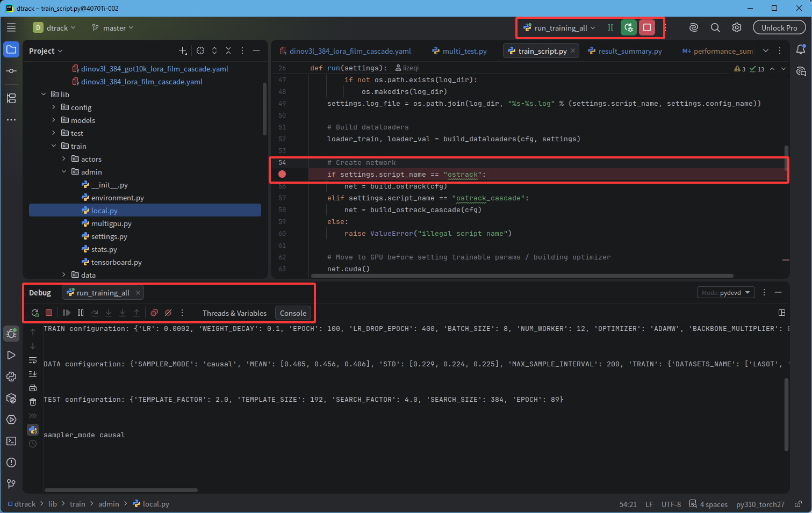Stop run_training_all with red stop button
812x513 pixels.
[647, 27]
